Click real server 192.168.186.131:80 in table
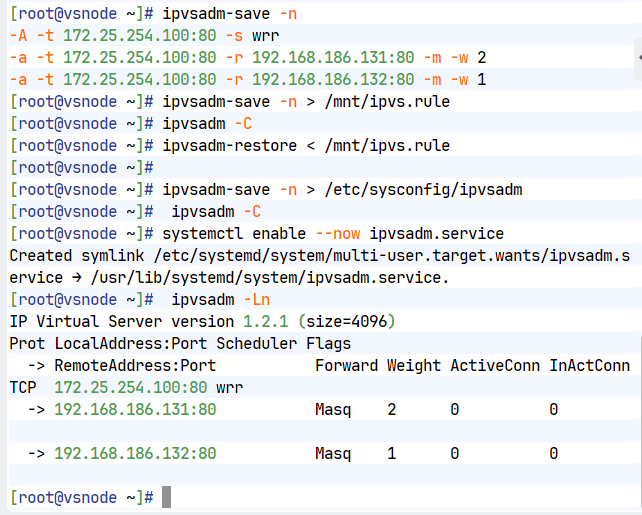 coord(135,410)
